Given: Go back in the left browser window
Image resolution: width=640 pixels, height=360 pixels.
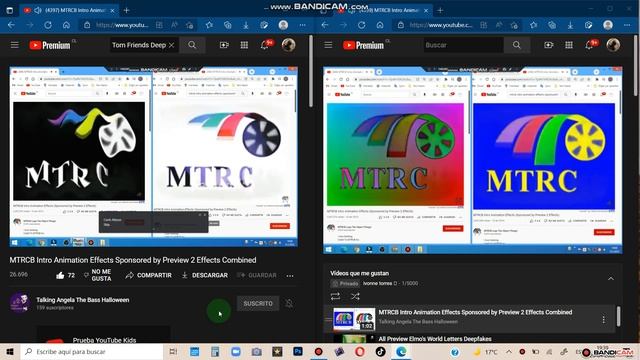Looking at the screenshot, I should [11, 25].
